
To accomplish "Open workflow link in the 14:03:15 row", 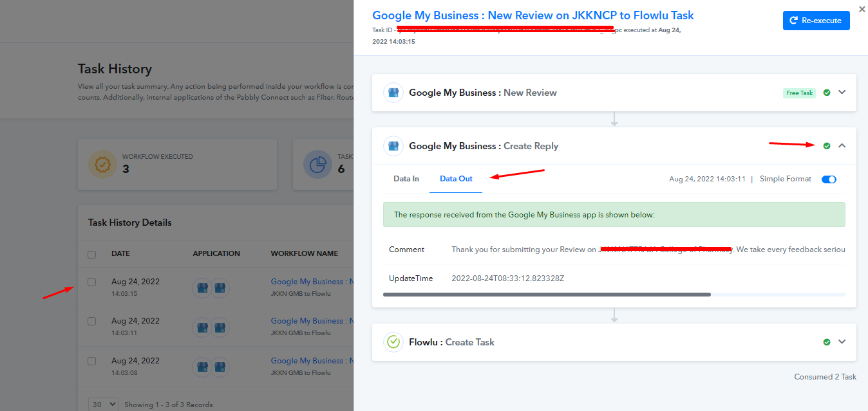I will tap(312, 282).
